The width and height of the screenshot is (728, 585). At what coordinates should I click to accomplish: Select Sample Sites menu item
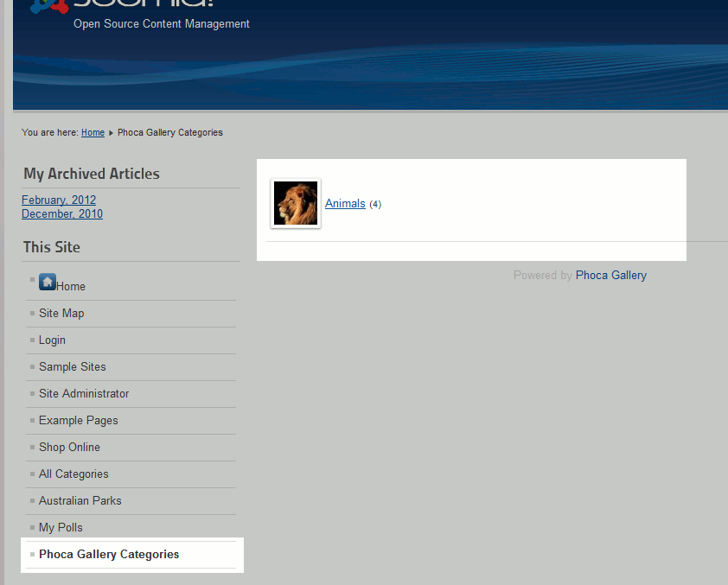73,367
